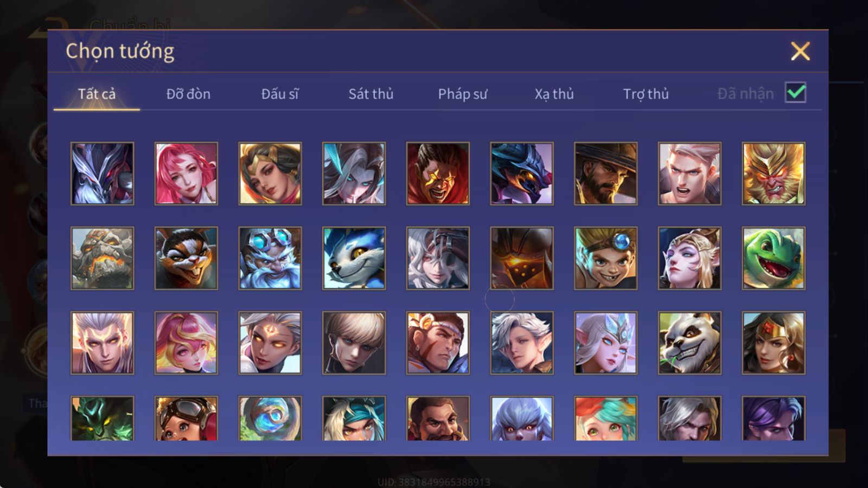This screenshot has height=488, width=868.
Task: Open the Sát thủ tab
Action: tap(371, 94)
